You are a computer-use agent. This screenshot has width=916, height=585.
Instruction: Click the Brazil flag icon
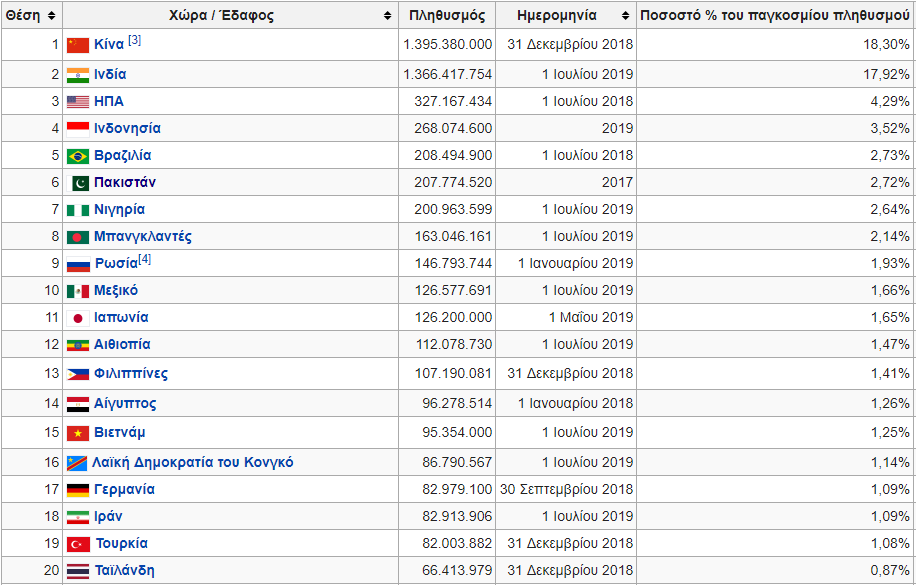pos(78,156)
